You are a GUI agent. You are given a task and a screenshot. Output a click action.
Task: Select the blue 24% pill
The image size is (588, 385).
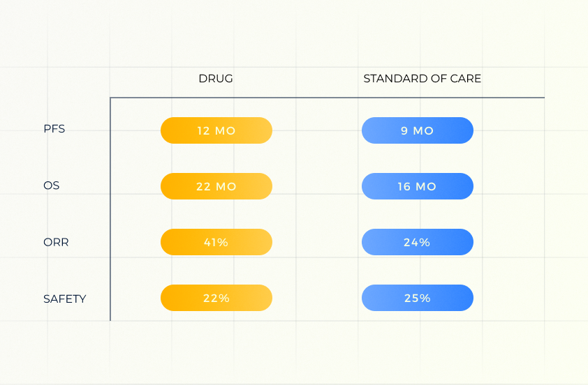tap(418, 242)
